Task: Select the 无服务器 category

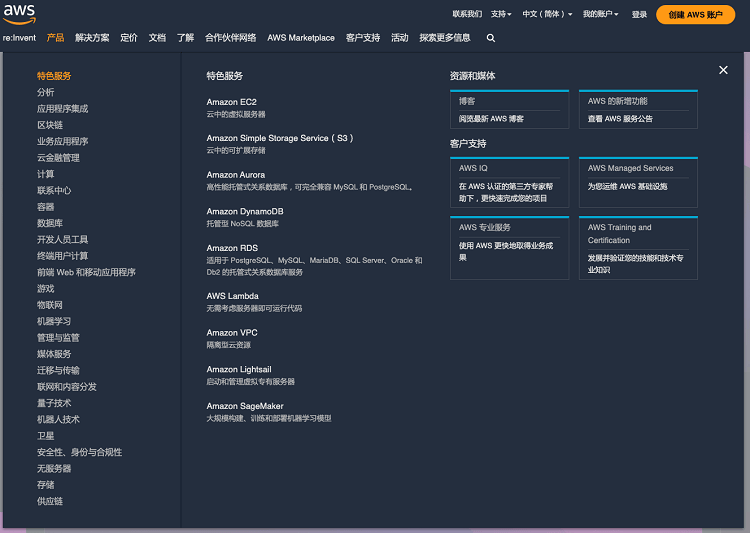Action: click(x=54, y=468)
